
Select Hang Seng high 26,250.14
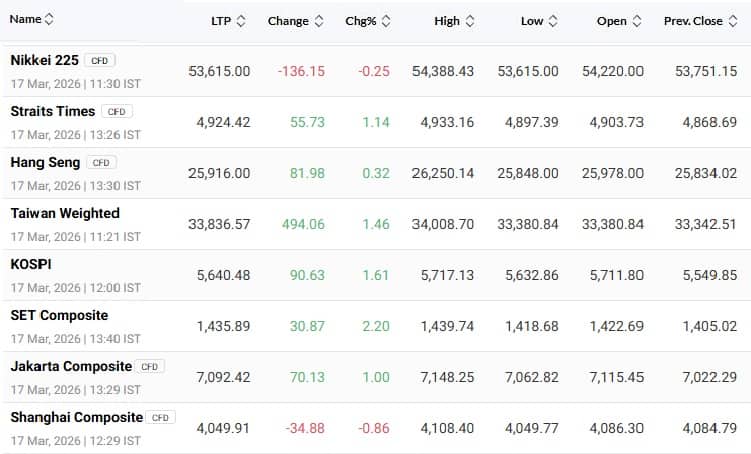pos(443,173)
